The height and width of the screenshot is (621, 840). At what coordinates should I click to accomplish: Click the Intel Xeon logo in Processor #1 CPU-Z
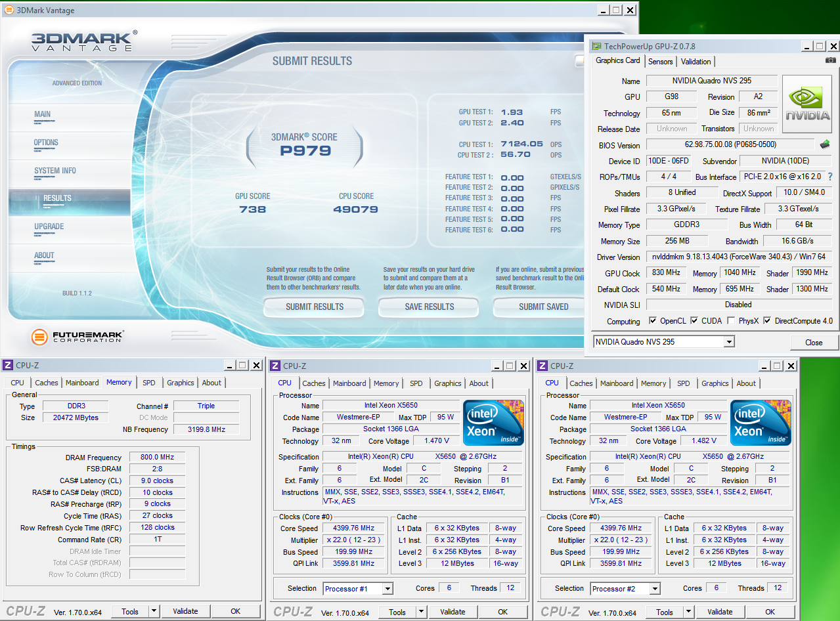click(x=493, y=423)
